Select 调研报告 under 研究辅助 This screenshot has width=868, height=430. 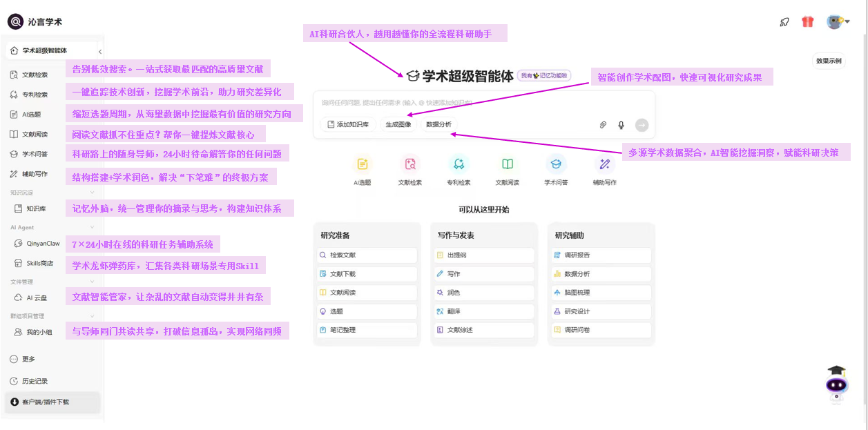601,255
